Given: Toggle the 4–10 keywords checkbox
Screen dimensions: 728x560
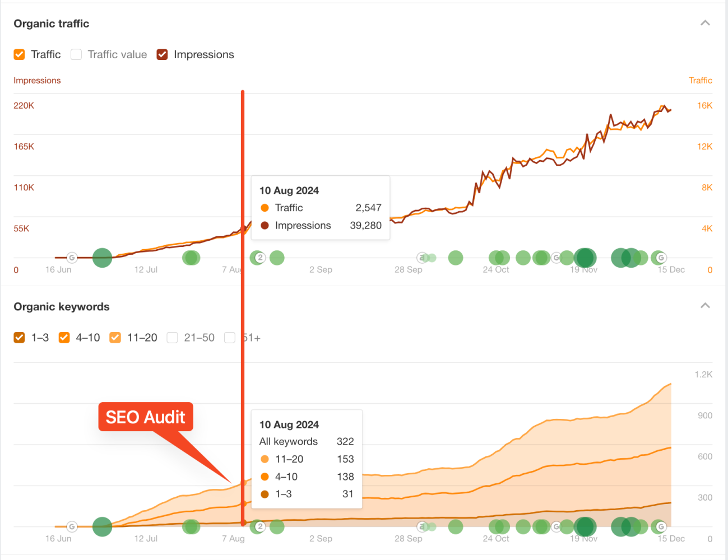Looking at the screenshot, I should (x=64, y=338).
